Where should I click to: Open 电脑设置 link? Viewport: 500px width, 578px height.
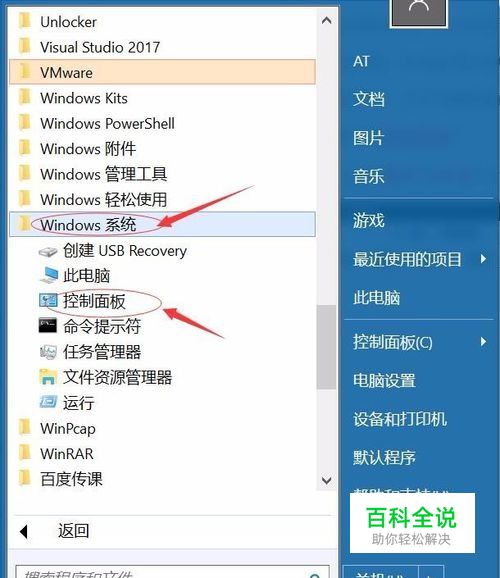tap(384, 380)
